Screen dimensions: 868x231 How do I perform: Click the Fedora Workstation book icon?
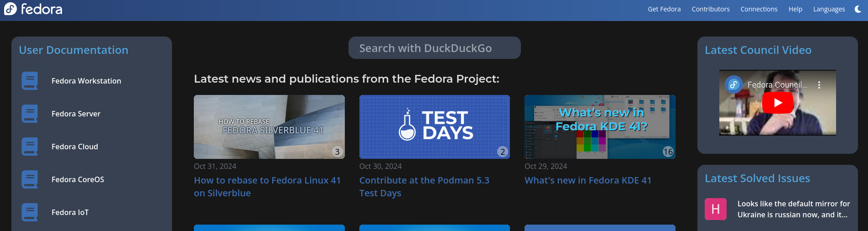point(30,81)
